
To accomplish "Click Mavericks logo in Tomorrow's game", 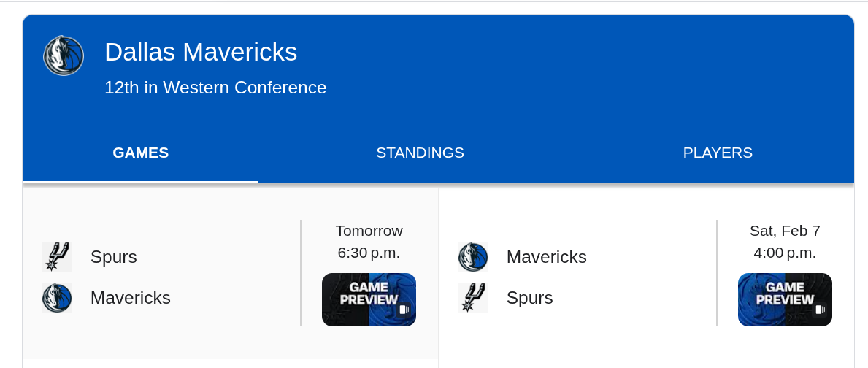I will [57, 298].
